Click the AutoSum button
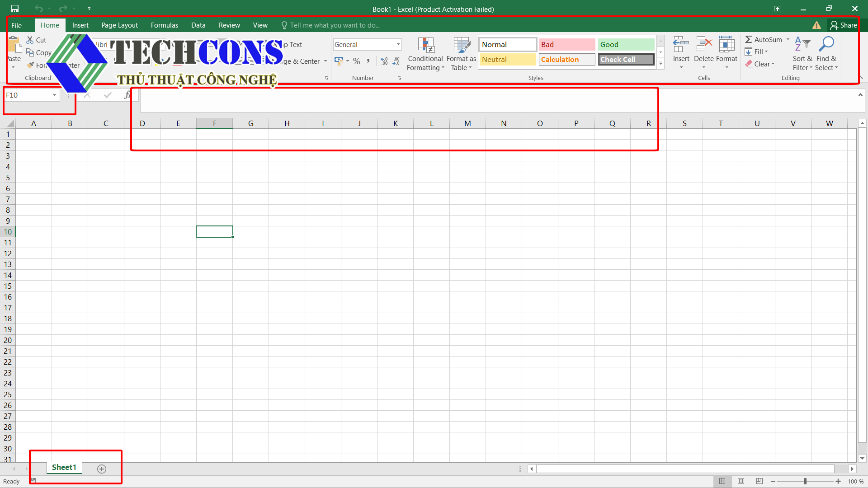 (x=764, y=40)
